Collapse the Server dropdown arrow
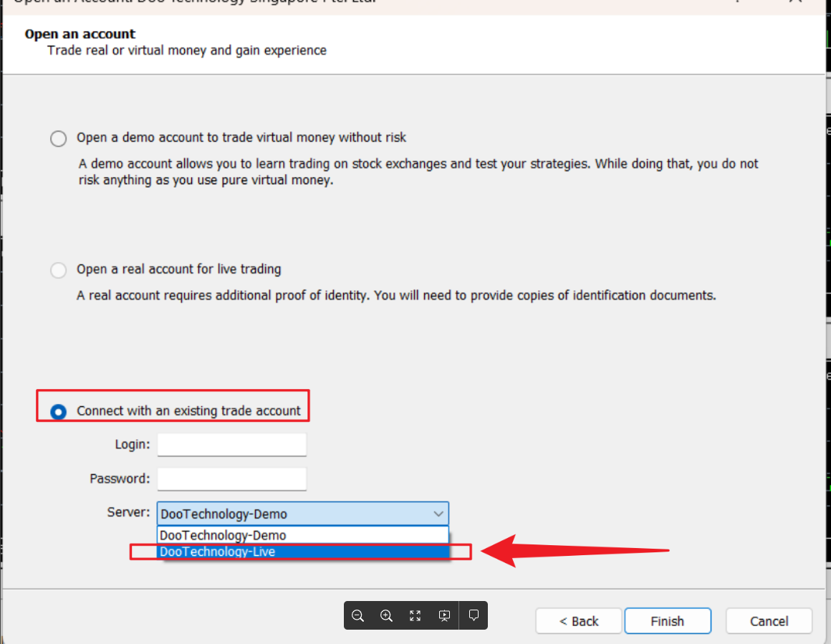Screen dimensions: 831x644 [x=438, y=514]
